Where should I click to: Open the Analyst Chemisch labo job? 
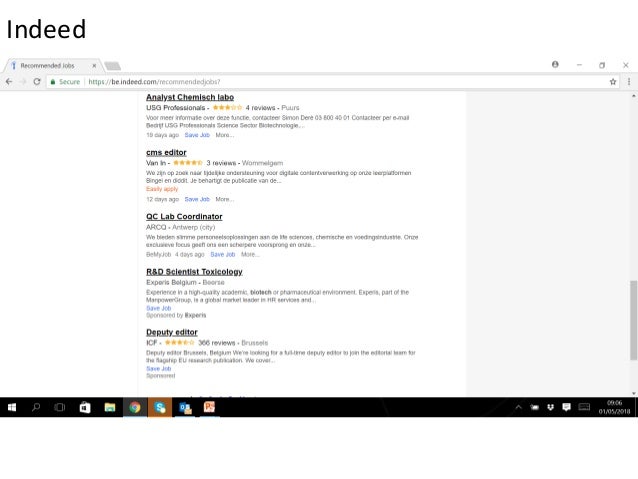click(x=190, y=97)
